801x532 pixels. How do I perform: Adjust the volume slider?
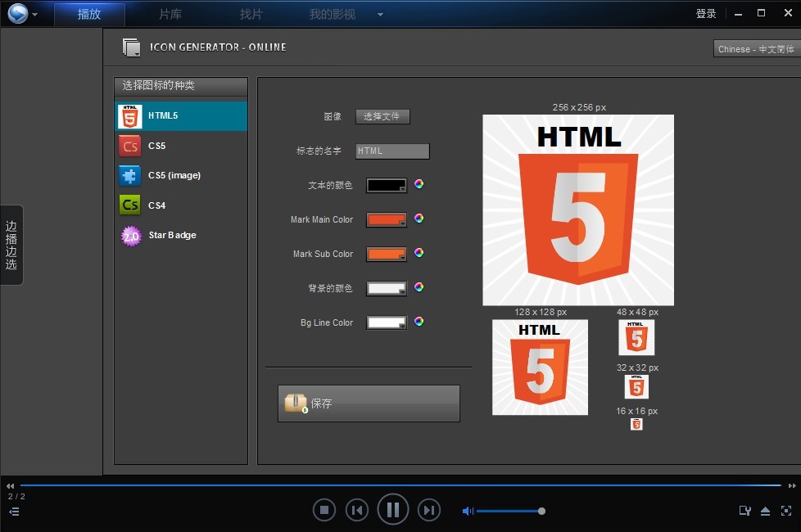point(509,511)
